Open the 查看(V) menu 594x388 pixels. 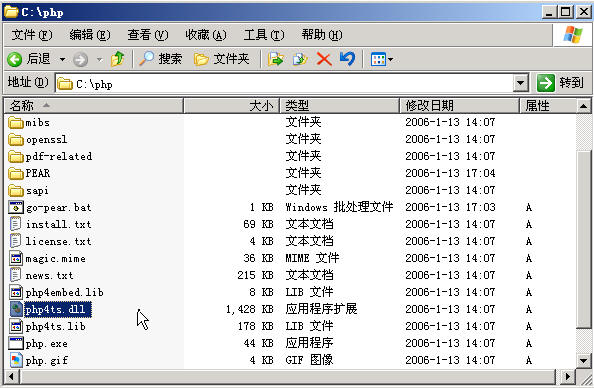pyautogui.click(x=147, y=35)
